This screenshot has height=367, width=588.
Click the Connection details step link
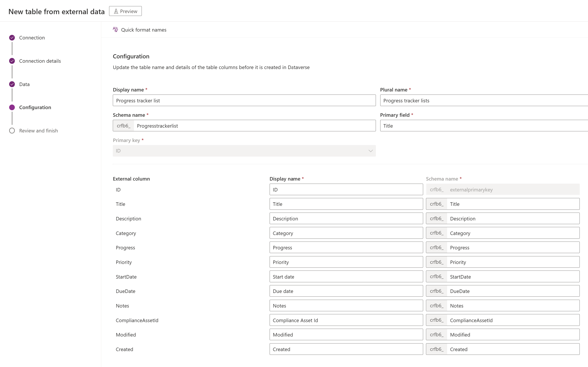pyautogui.click(x=40, y=61)
